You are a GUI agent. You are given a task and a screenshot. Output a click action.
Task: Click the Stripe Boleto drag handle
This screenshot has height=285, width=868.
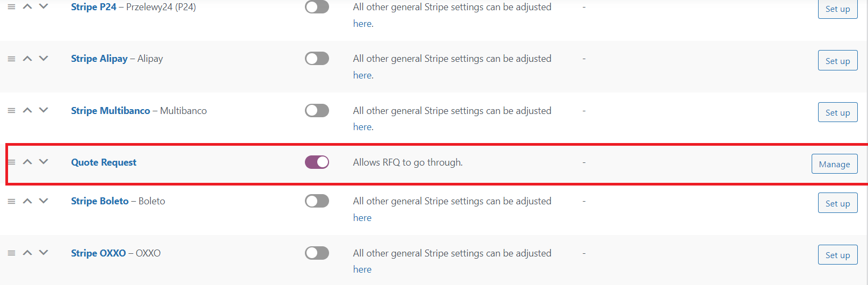point(11,201)
